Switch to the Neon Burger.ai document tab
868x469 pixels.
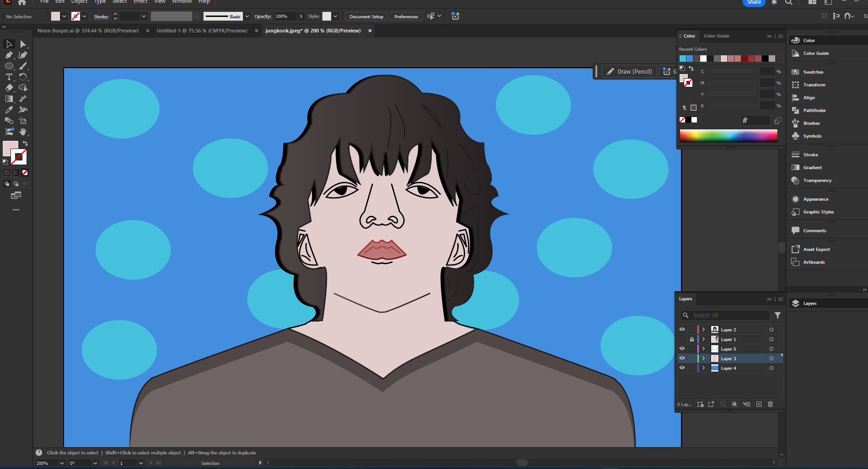[x=88, y=31]
